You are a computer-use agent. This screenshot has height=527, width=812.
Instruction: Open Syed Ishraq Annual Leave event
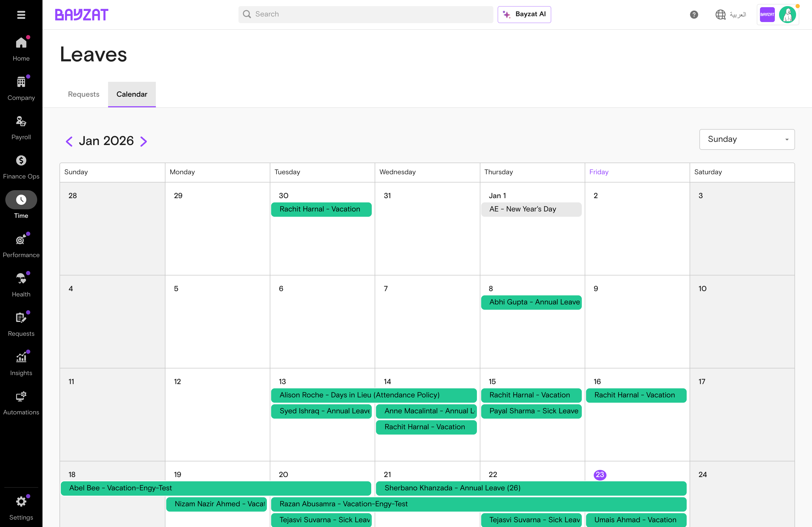tap(321, 411)
